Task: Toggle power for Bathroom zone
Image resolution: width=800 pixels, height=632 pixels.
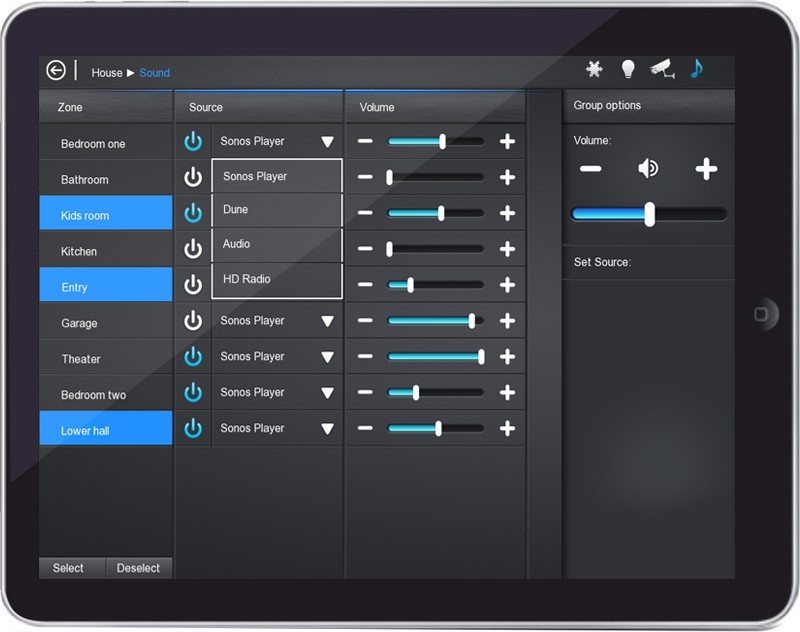Action: pos(193,178)
